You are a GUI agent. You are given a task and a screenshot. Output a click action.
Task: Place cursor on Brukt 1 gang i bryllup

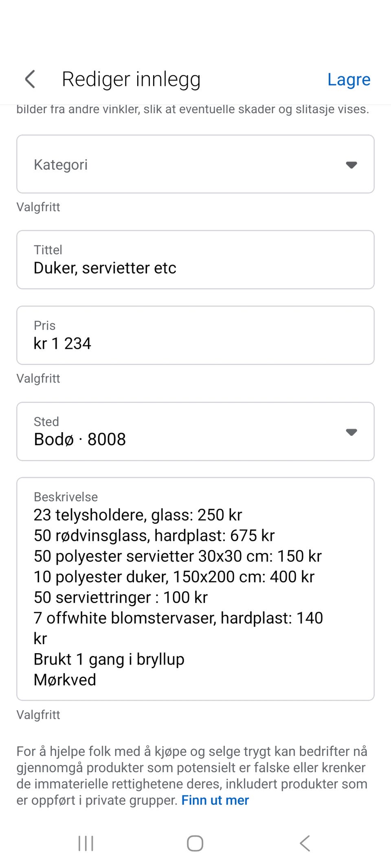(x=109, y=660)
